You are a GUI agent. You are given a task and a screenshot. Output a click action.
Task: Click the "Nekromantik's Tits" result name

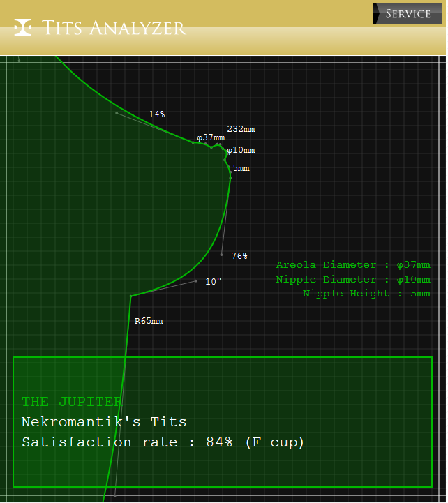pyautogui.click(x=104, y=423)
